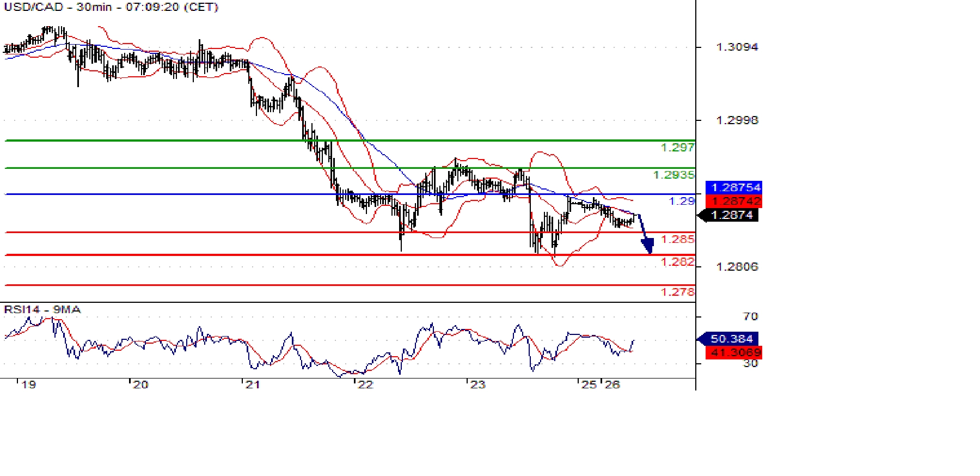Select the 1.2806 price axis value

(x=737, y=267)
